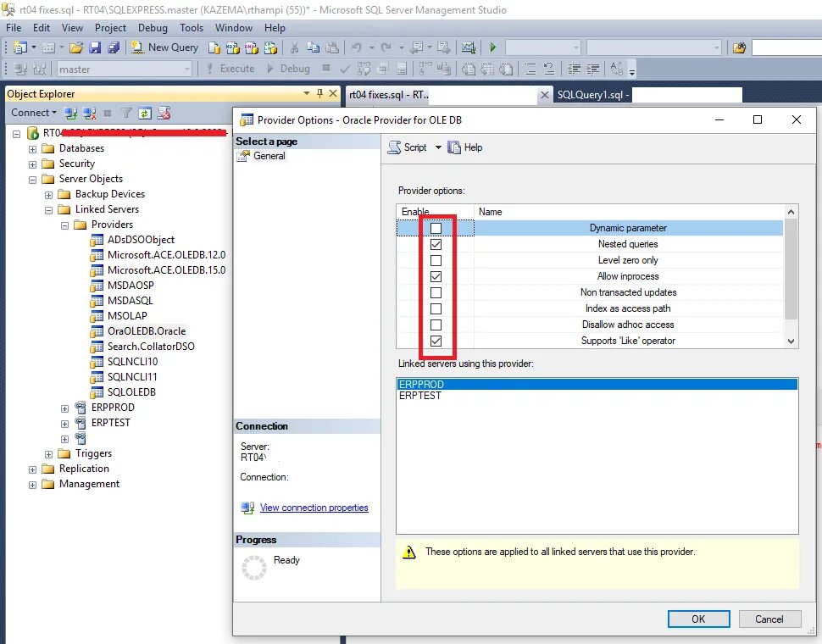822x644 pixels.
Task: Check Non transacted updates option
Action: (x=436, y=292)
